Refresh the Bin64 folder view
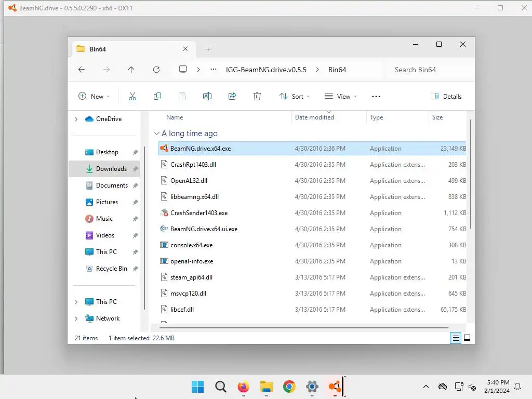Screen dimensions: 532x399 click(x=156, y=70)
